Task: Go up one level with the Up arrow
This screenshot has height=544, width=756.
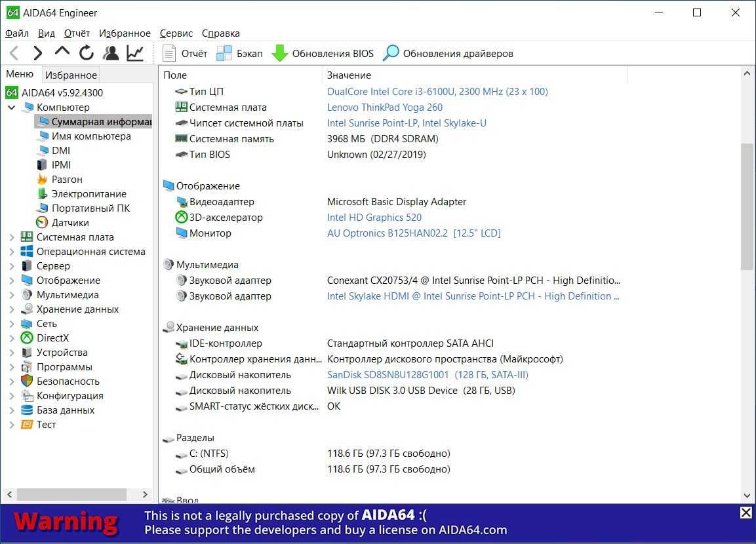Action: [62, 52]
